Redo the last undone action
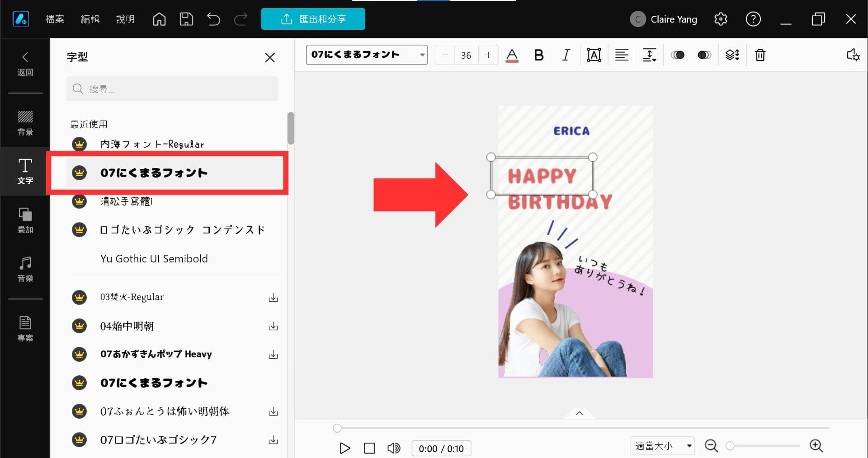 [241, 19]
